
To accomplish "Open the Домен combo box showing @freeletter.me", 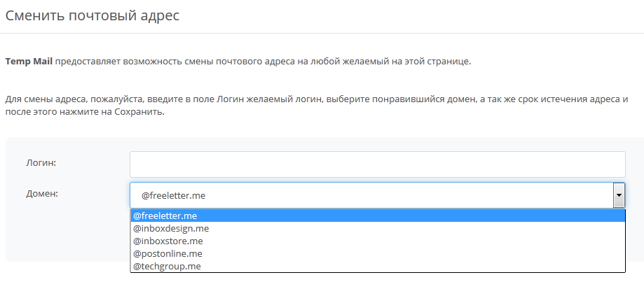I will click(x=371, y=196).
